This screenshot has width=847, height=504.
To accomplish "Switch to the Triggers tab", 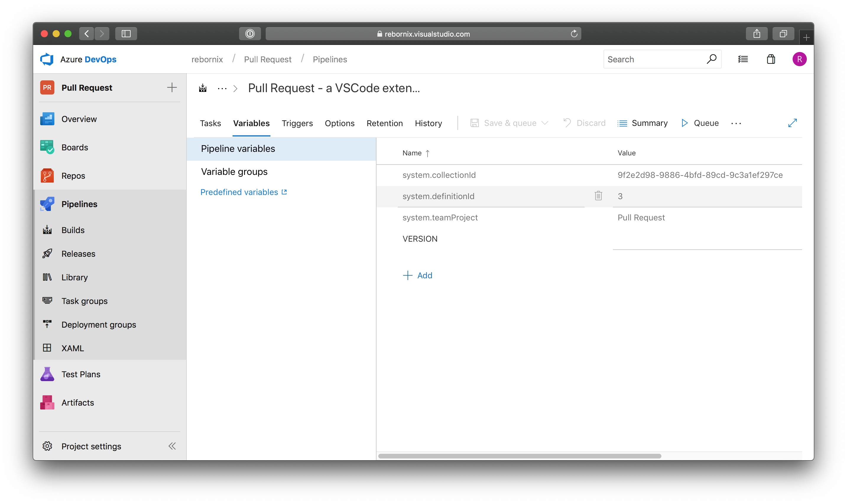I will pyautogui.click(x=297, y=123).
